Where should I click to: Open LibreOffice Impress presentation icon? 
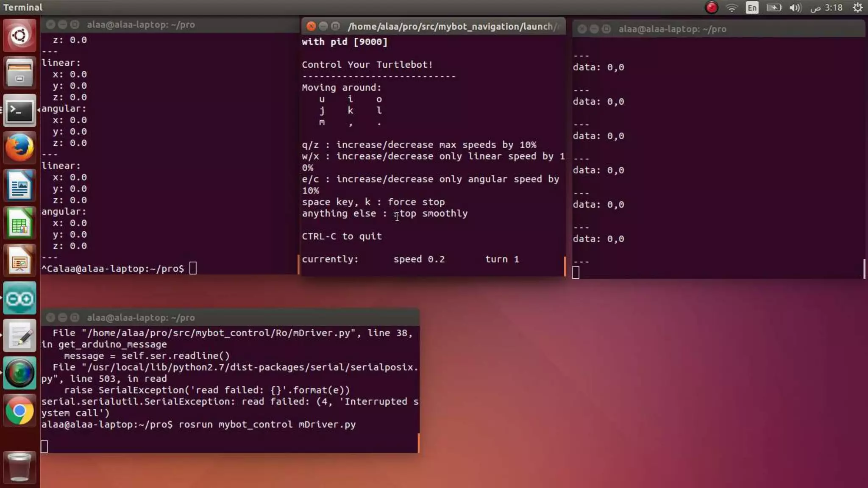point(19,261)
